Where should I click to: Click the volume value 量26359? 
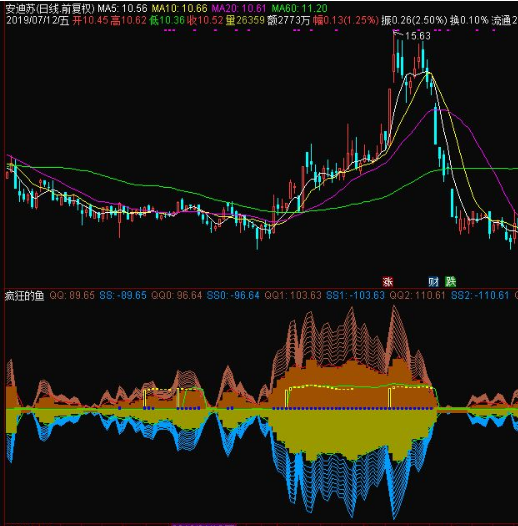point(245,21)
